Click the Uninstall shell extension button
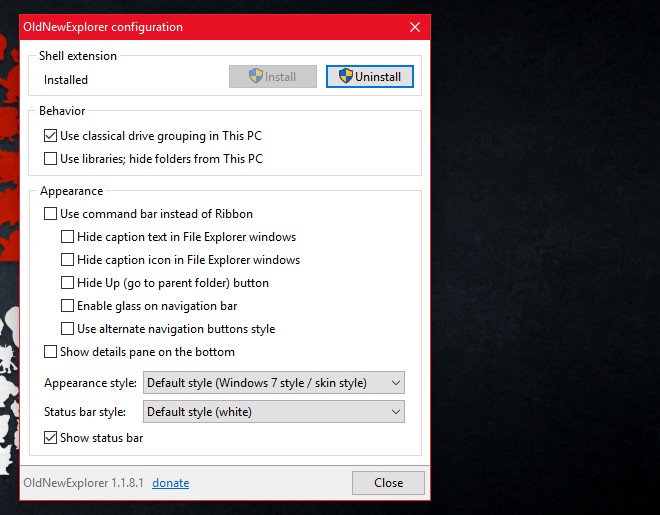 pyautogui.click(x=370, y=77)
